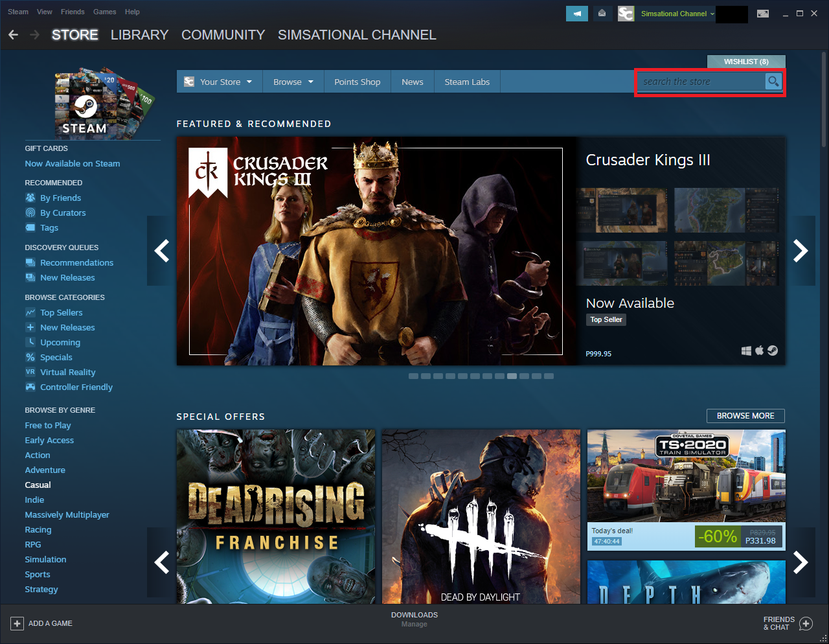
Task: Open the SIMSATIONAL CHANNEL profile tab
Action: point(357,35)
